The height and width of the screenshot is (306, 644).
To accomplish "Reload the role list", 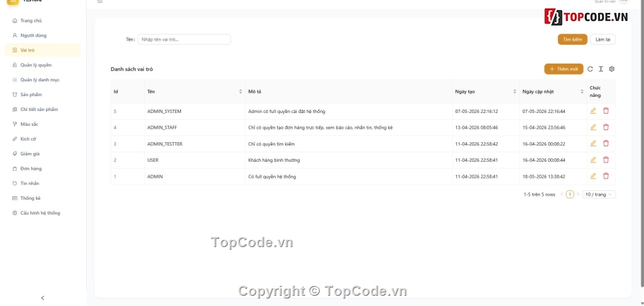I will tap(590, 69).
